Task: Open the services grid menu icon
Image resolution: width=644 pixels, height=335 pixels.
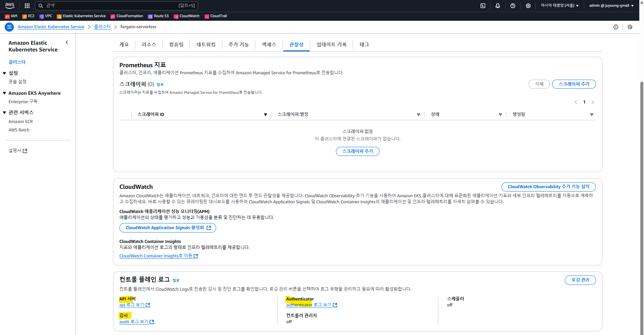Action: (27, 6)
